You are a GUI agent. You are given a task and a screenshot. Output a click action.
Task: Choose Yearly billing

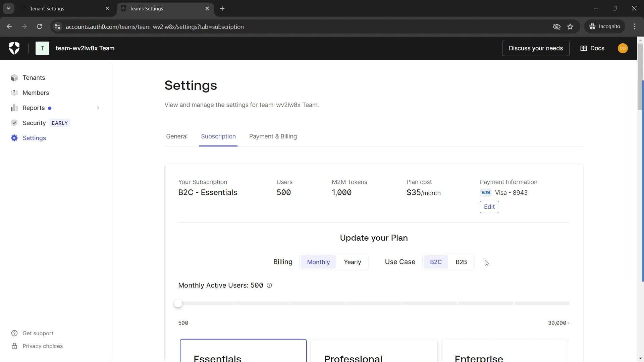[352, 262]
